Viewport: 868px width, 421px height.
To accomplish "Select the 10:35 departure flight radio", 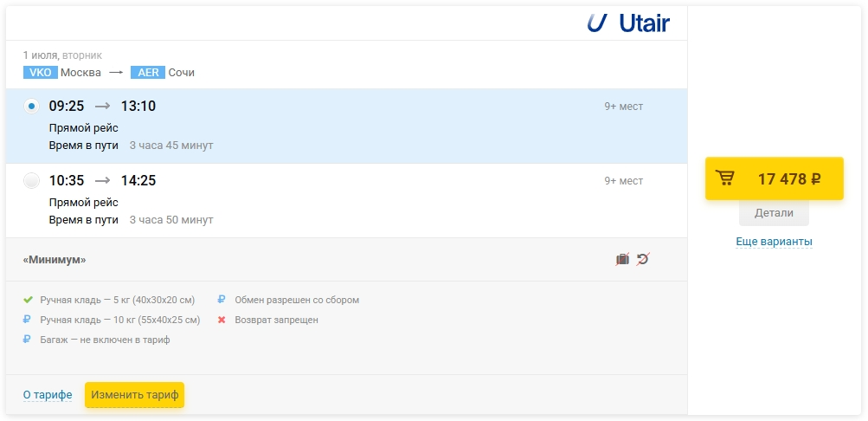I will pos(32,181).
